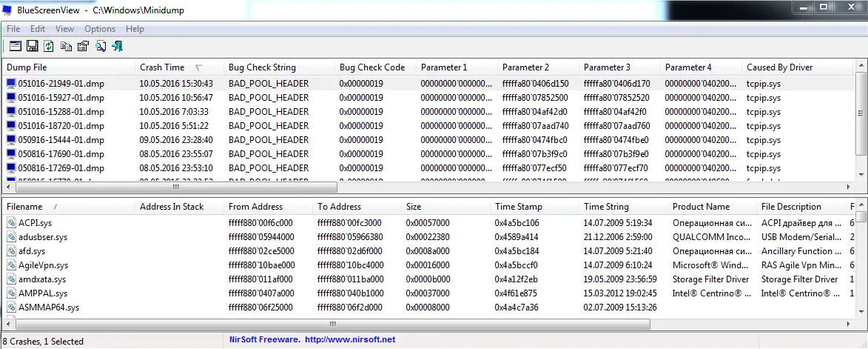Refresh the crash list with the green arrows icon

pos(49,46)
